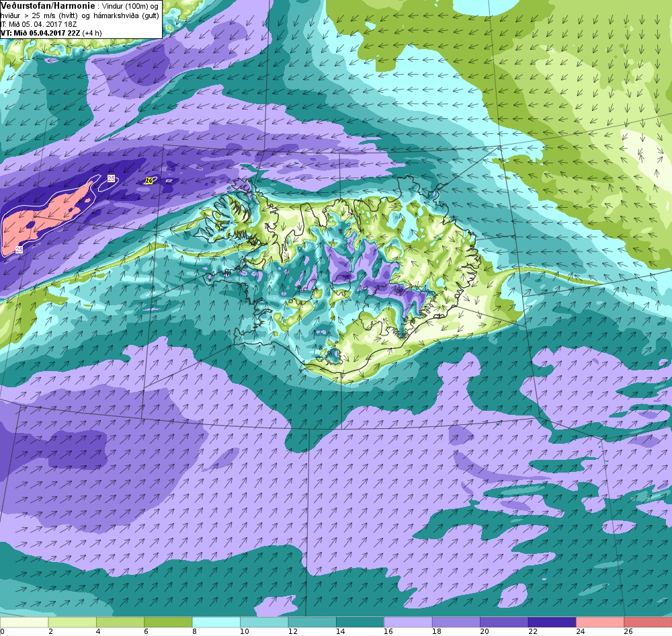Click the legend scale value '8'
Image resolution: width=672 pixels, height=636 pixels.
coord(195,631)
